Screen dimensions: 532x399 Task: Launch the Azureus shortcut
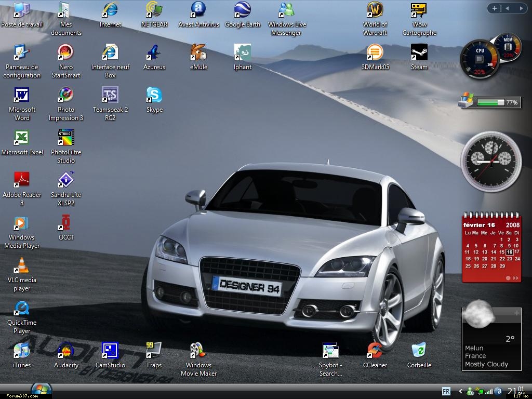[x=154, y=52]
